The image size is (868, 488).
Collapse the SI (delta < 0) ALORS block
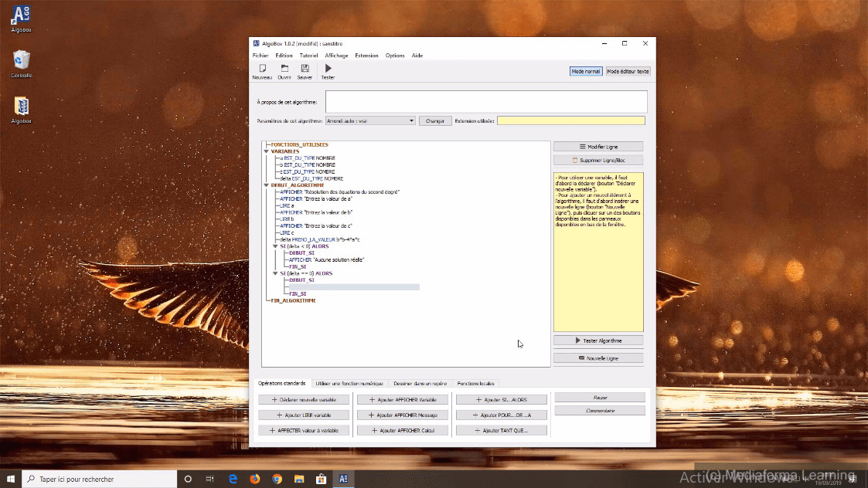tap(276, 246)
